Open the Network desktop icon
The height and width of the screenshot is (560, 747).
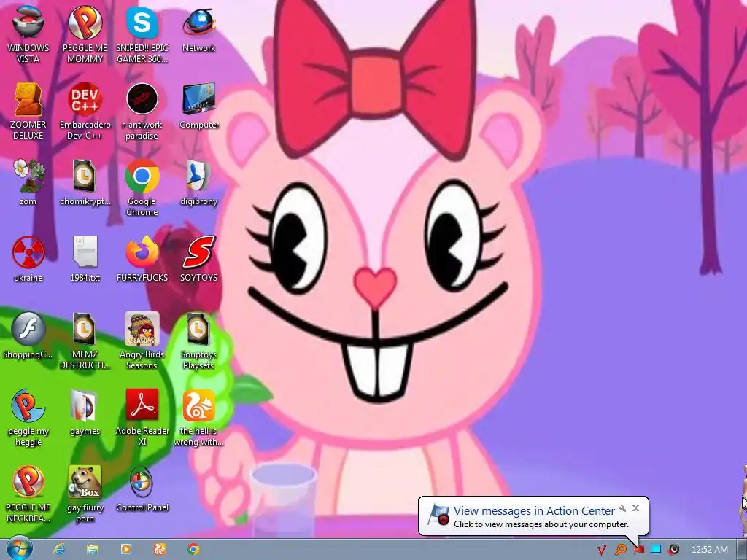[198, 29]
